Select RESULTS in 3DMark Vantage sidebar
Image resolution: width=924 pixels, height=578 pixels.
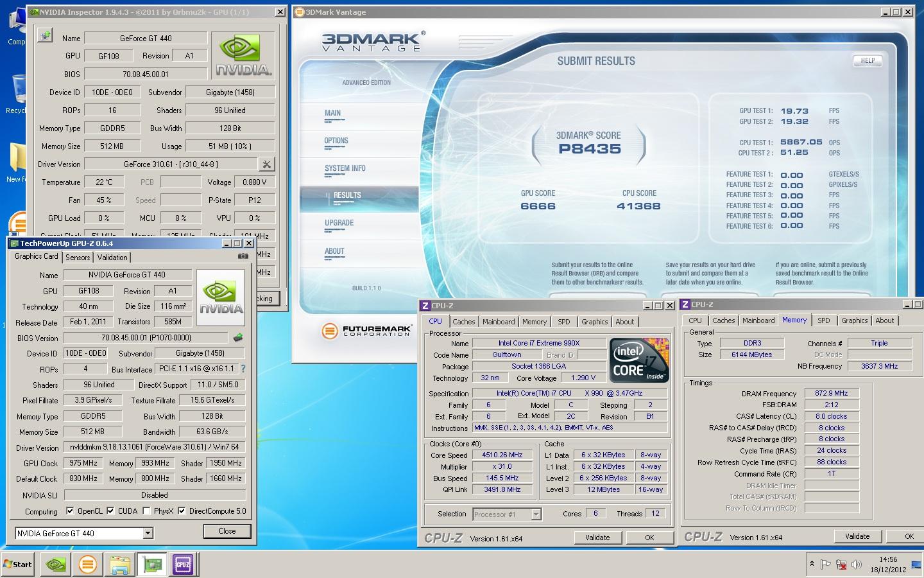359,198
